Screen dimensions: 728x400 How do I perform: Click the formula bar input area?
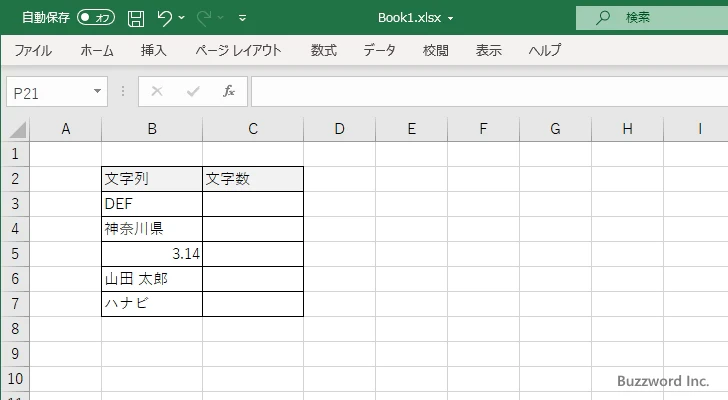pos(490,92)
